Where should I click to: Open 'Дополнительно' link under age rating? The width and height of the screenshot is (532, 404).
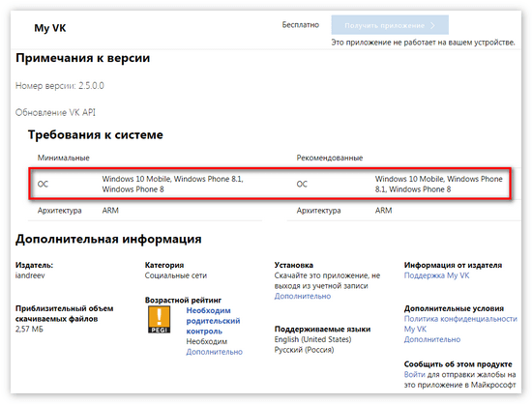pos(214,352)
